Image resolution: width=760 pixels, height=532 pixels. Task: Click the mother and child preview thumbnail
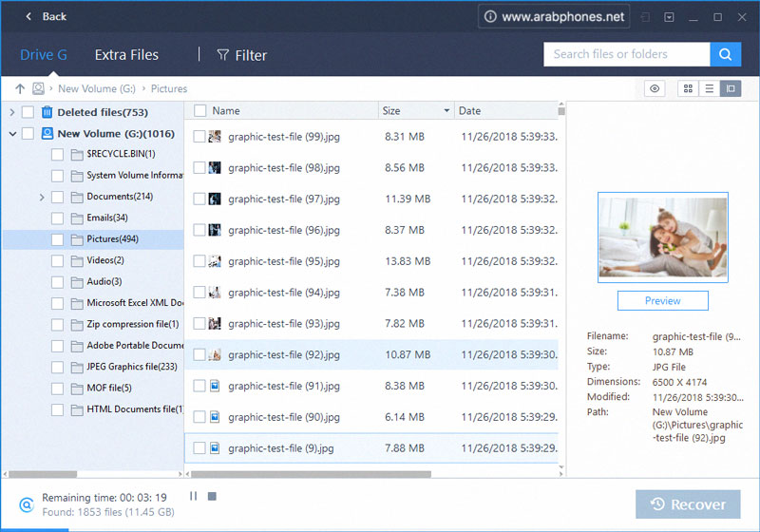click(x=662, y=237)
